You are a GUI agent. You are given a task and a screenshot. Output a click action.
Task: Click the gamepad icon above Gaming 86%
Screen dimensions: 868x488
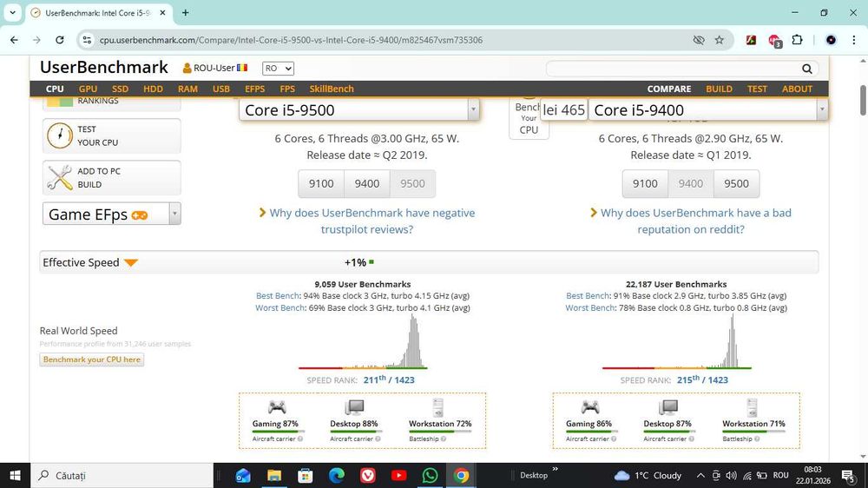[x=590, y=407]
